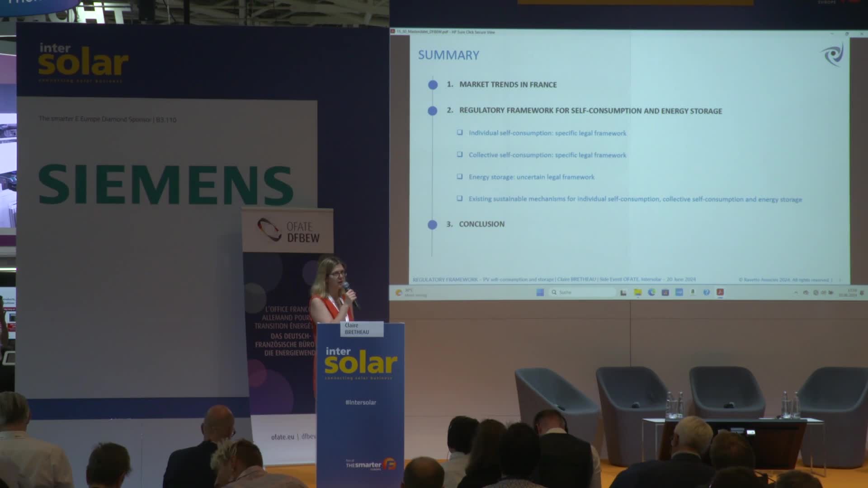Click the PDF file icon in the title bar

(x=392, y=32)
